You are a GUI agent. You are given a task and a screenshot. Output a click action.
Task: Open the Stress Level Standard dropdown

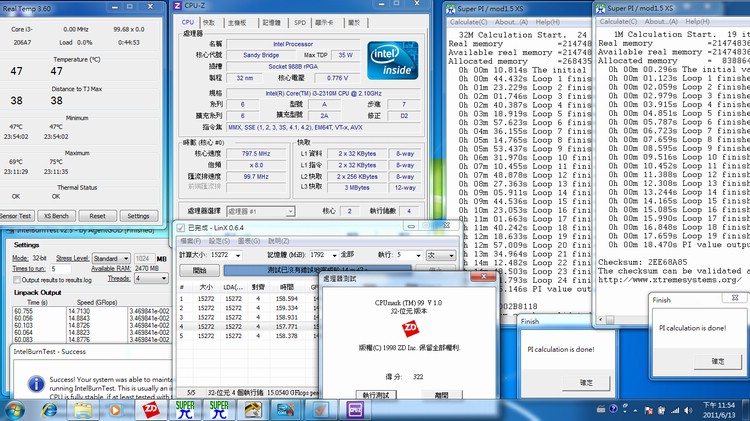(111, 258)
